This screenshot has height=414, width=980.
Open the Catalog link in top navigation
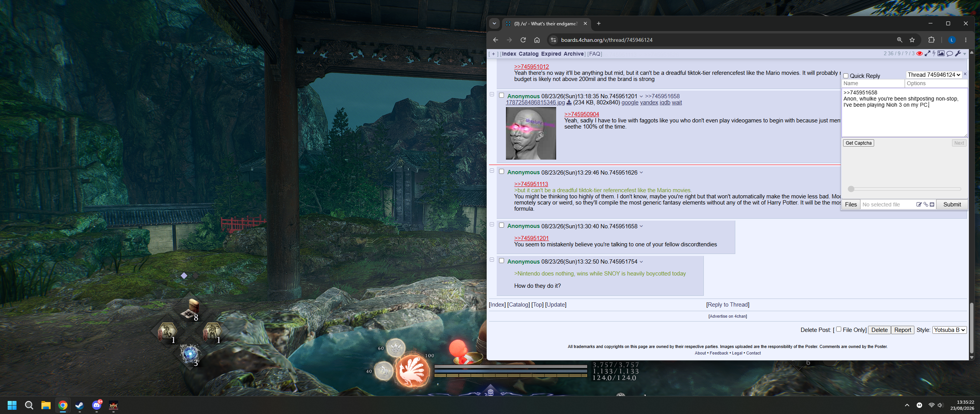tap(529, 54)
